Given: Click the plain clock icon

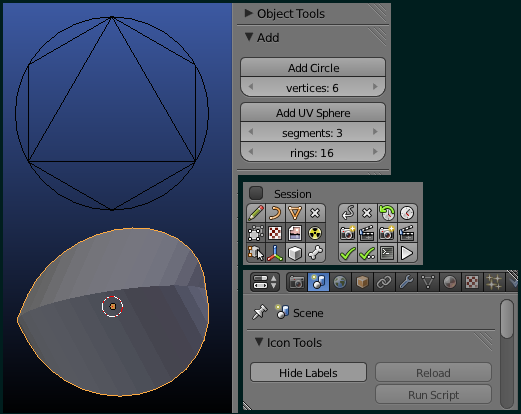Looking at the screenshot, I should click(x=407, y=213).
